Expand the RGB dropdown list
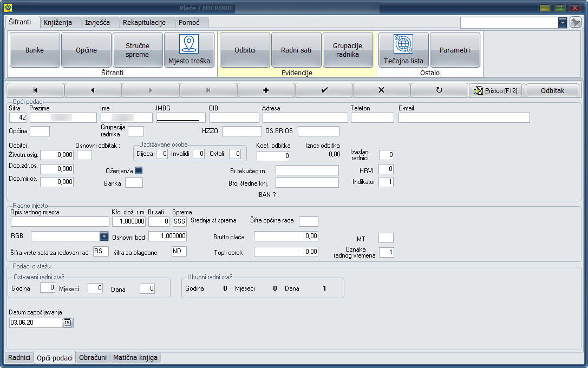Screen dimensions: 588x368 (x=104, y=236)
